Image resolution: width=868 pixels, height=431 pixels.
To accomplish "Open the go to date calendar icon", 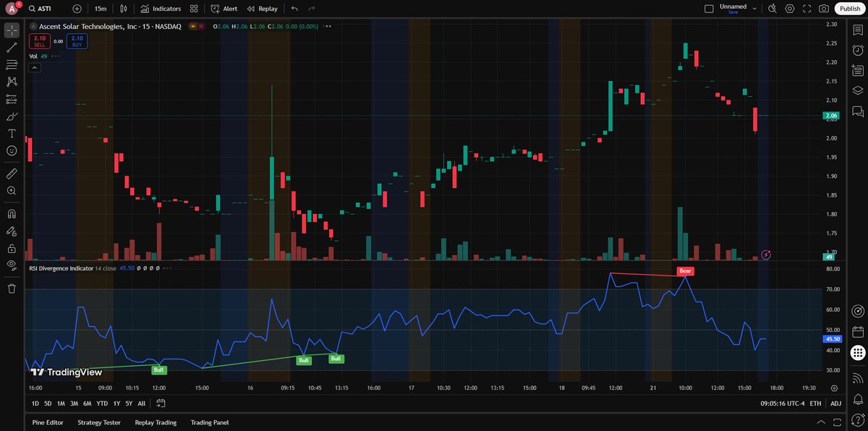I will pyautogui.click(x=160, y=403).
